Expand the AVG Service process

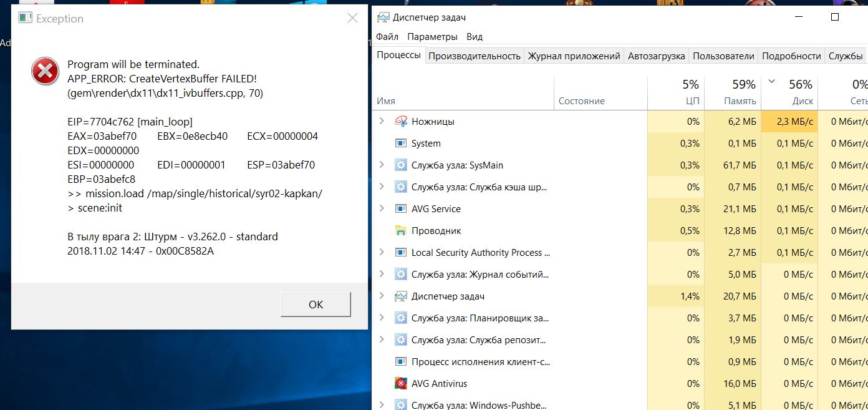tap(382, 208)
